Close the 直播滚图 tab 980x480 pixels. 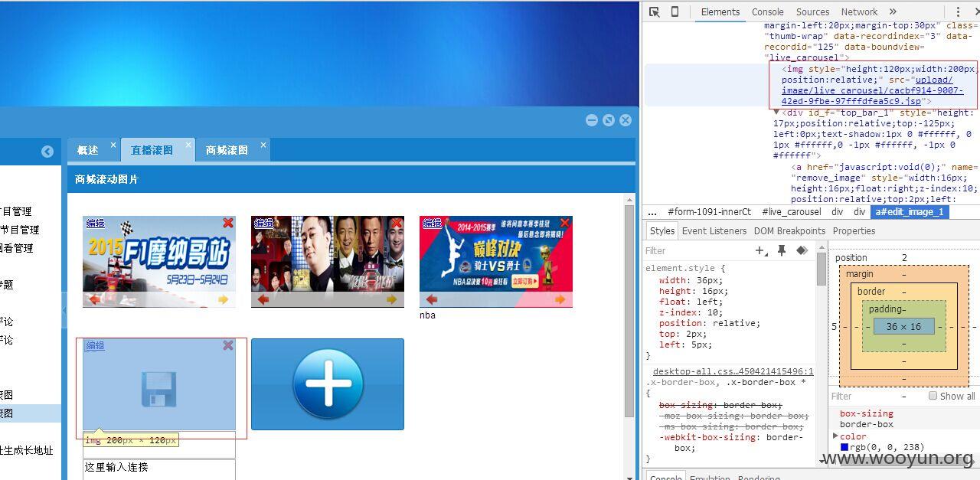coord(188,144)
